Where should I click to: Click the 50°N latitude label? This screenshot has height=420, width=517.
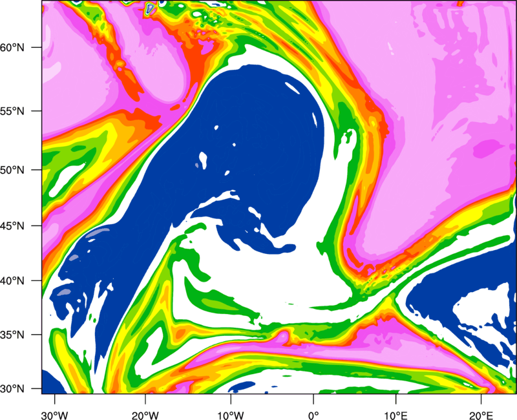[12, 170]
